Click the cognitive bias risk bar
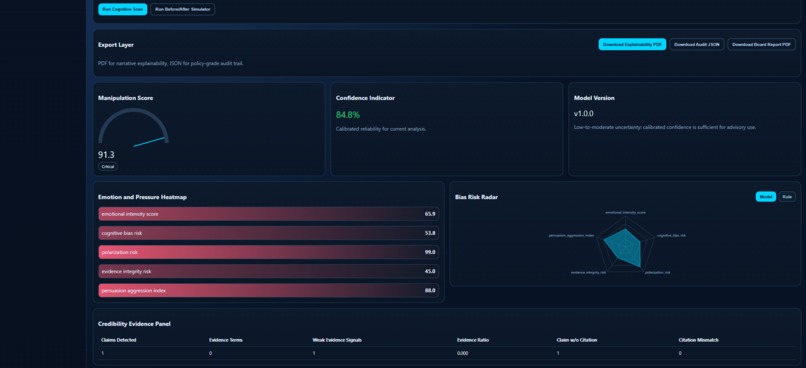The height and width of the screenshot is (368, 806). tap(268, 233)
